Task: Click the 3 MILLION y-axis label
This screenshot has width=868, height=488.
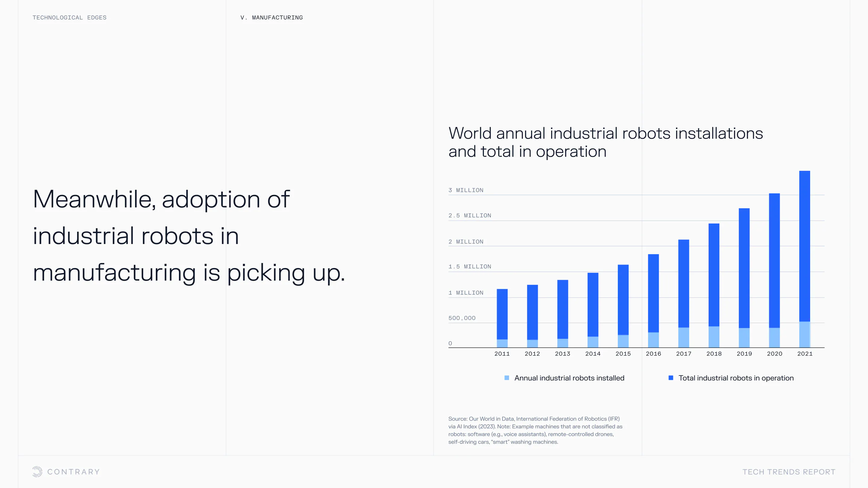Action: (466, 190)
